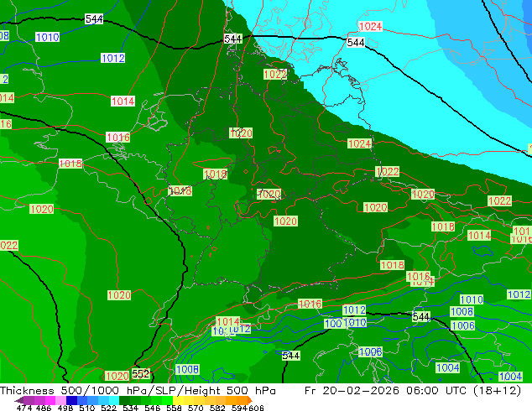Click the purple left arrow of legend bar
The height and width of the screenshot is (411, 532).
(19, 400)
